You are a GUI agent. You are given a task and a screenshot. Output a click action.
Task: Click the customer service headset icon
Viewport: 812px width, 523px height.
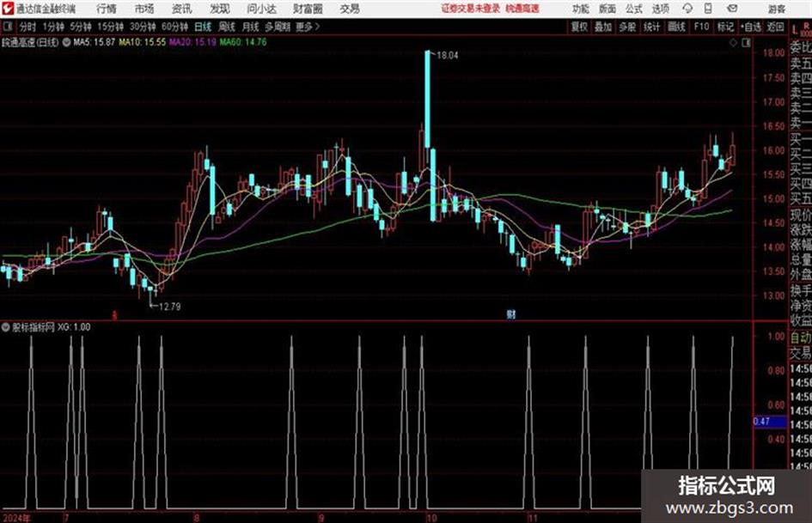[687, 9]
